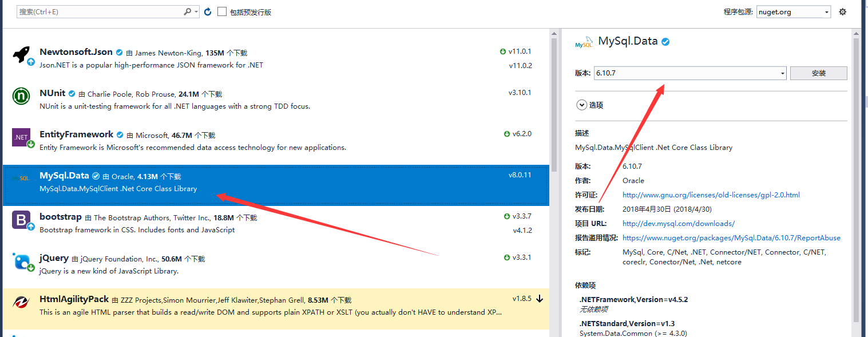Select the NUnit package row
Image resolution: width=868 pixels, height=337 pixels.
pyautogui.click(x=276, y=103)
